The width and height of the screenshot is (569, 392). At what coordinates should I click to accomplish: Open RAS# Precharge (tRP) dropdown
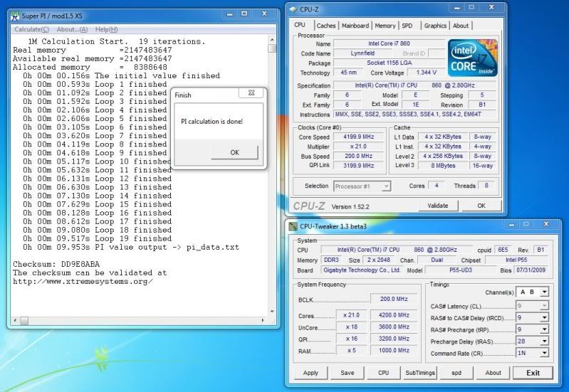click(x=533, y=329)
